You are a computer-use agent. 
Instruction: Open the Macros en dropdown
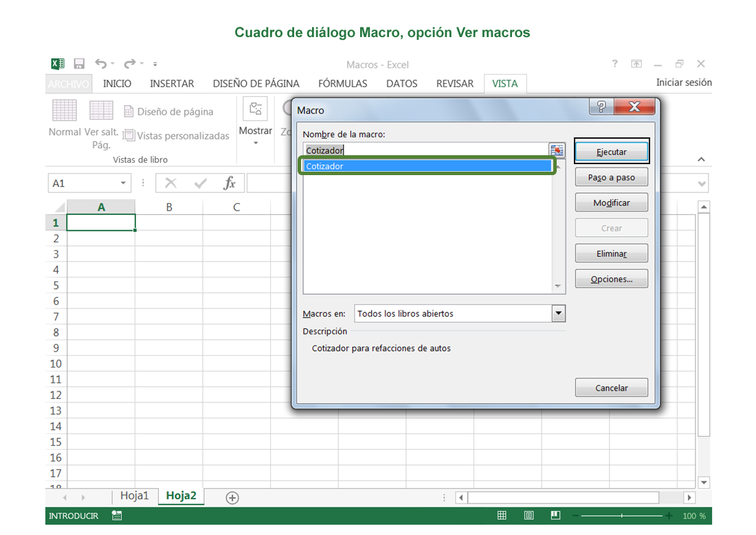[558, 313]
